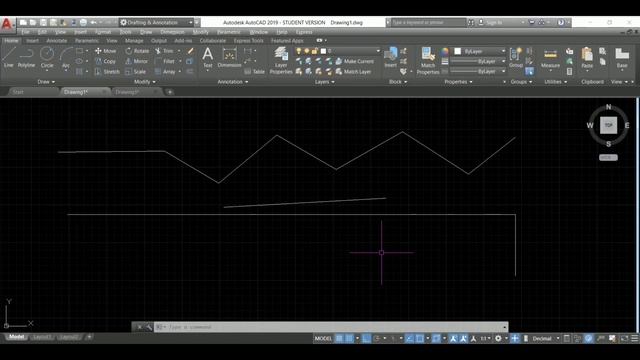Click the Measure tool
Image resolution: width=640 pixels, height=360 pixels.
pos(550,58)
